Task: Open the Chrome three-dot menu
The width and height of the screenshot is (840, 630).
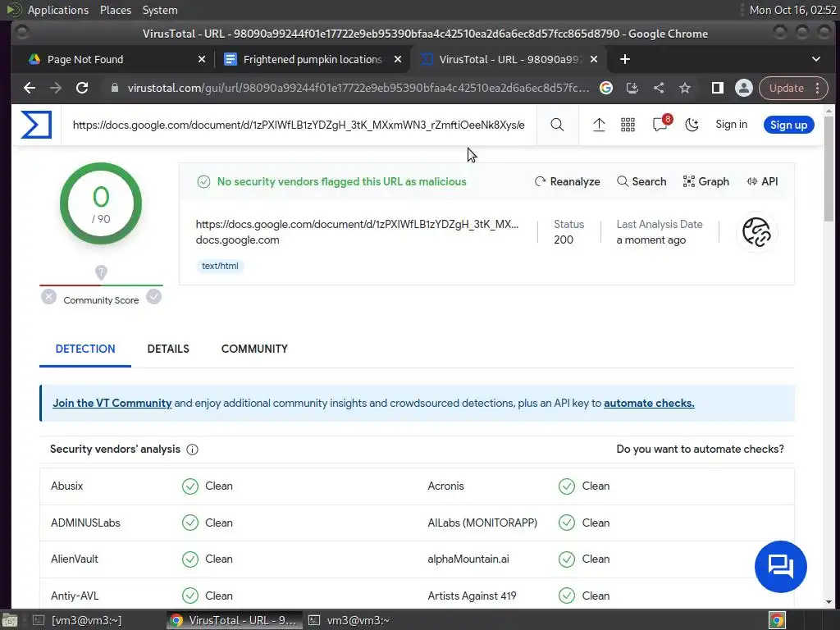Action: point(818,88)
